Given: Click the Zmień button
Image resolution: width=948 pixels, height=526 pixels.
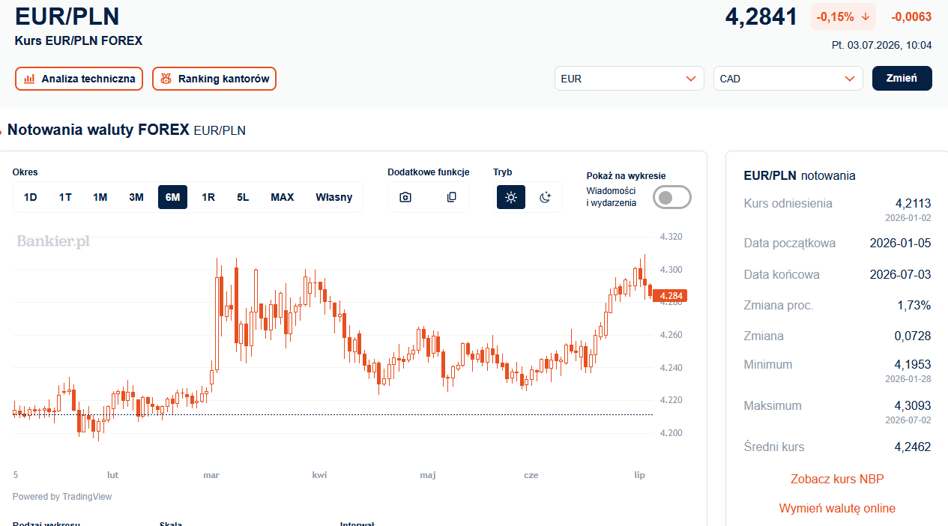Looking at the screenshot, I should point(901,79).
